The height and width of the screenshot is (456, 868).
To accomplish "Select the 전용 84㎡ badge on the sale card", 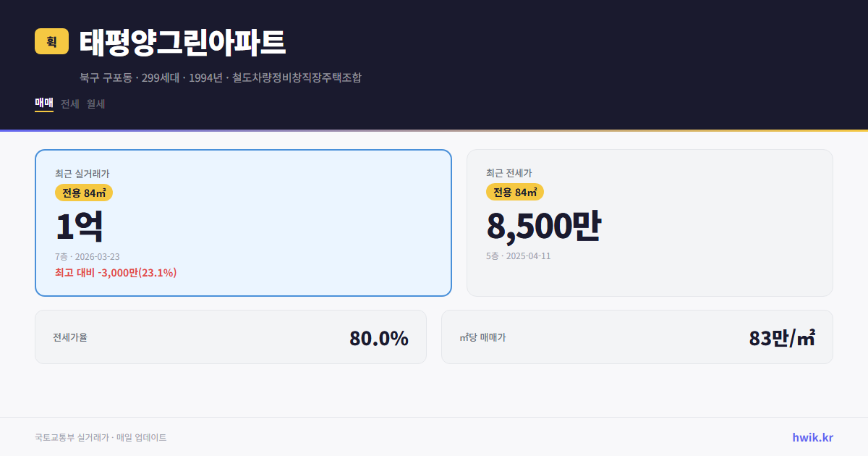I will click(82, 193).
